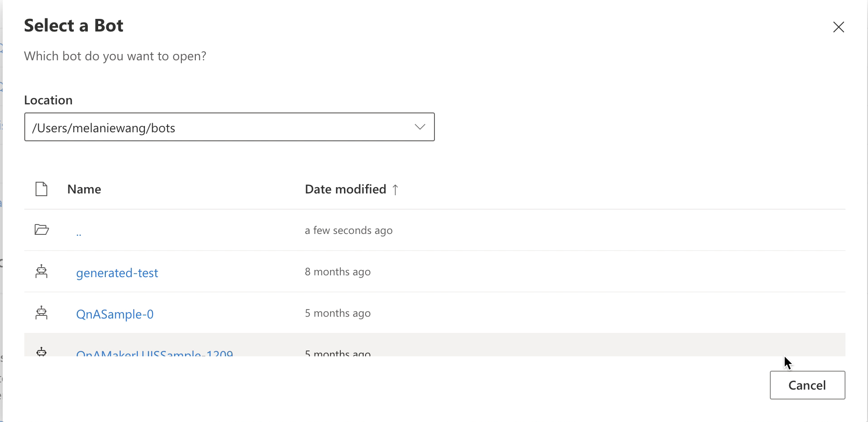
Task: Click the open folder icon on the parent row
Action: pos(41,229)
